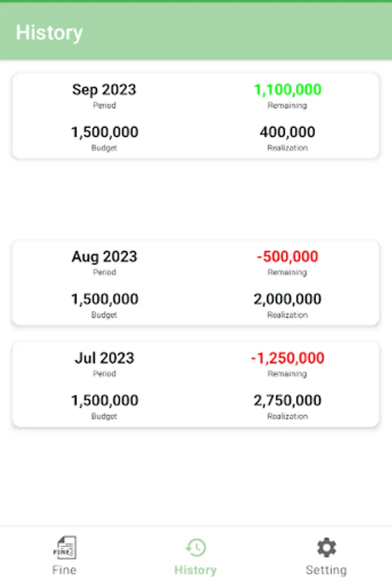Viewport: 392px width, 583px height.
Task: Click the Aug 2023 budget amount
Action: pyautogui.click(x=104, y=299)
